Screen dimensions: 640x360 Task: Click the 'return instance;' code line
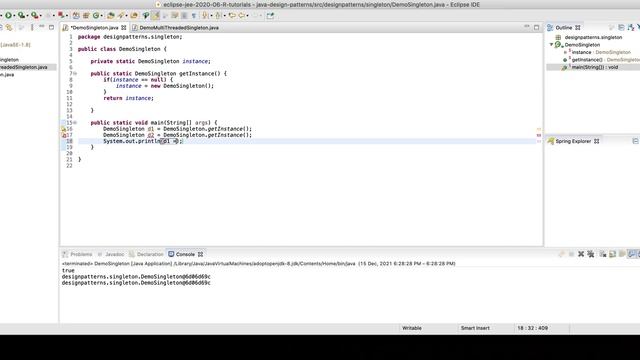click(129, 98)
